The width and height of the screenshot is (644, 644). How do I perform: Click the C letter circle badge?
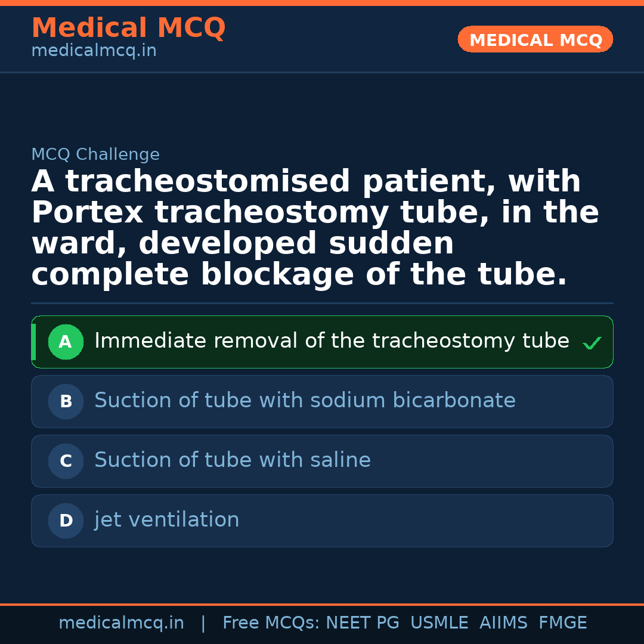point(66,462)
